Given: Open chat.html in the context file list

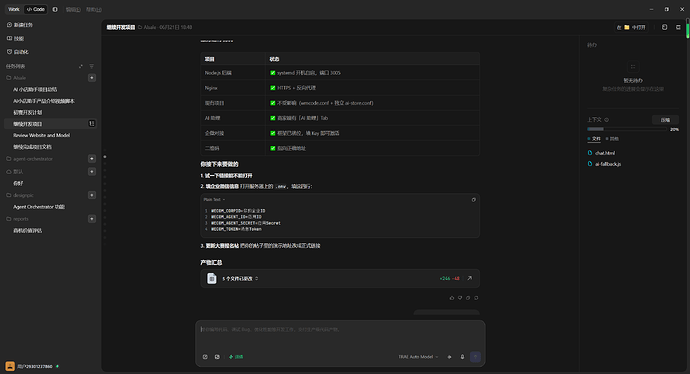Looking at the screenshot, I should 605,153.
